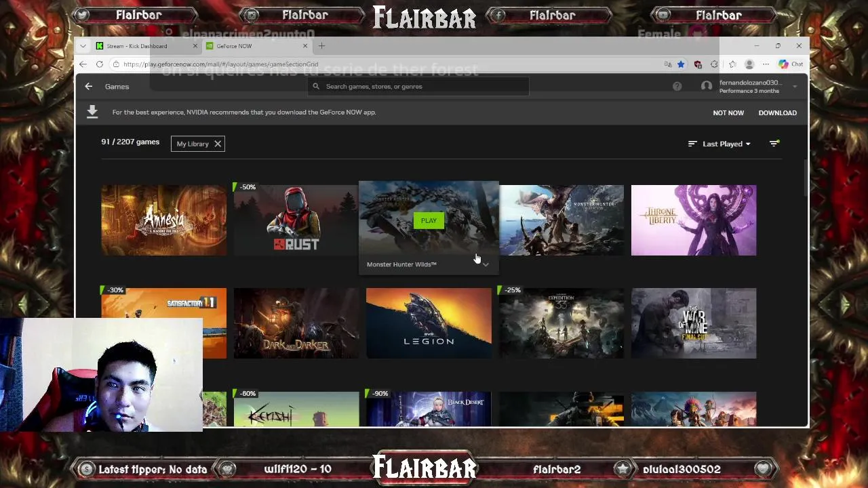
Task: Open the help question mark icon
Action: pyautogui.click(x=677, y=86)
